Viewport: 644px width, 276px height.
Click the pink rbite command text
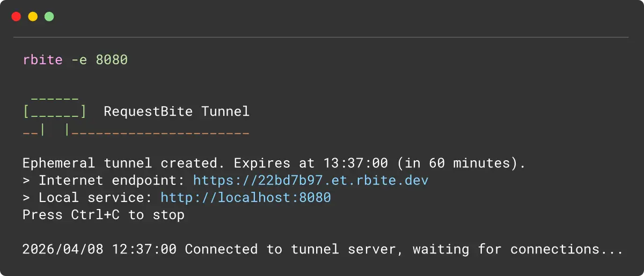pyautogui.click(x=43, y=59)
